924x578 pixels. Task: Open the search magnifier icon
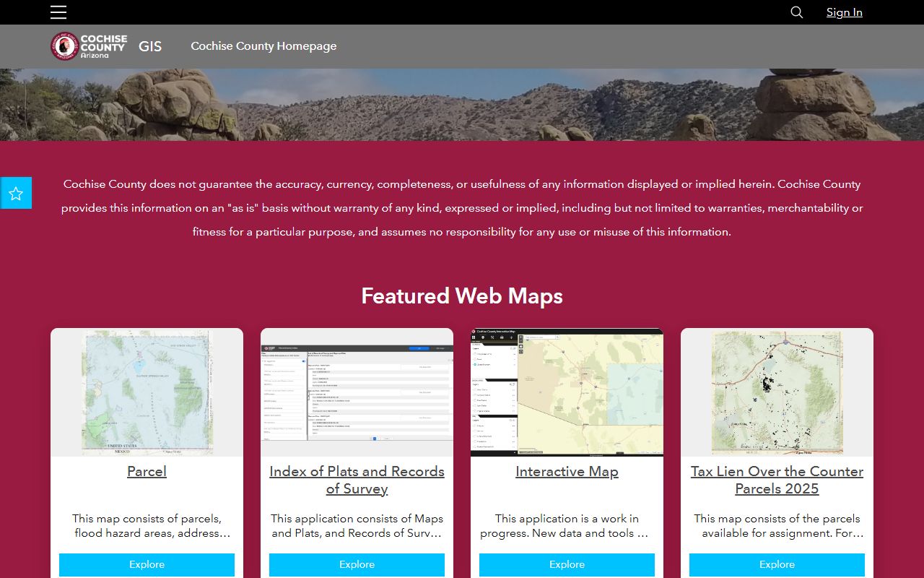(x=797, y=12)
